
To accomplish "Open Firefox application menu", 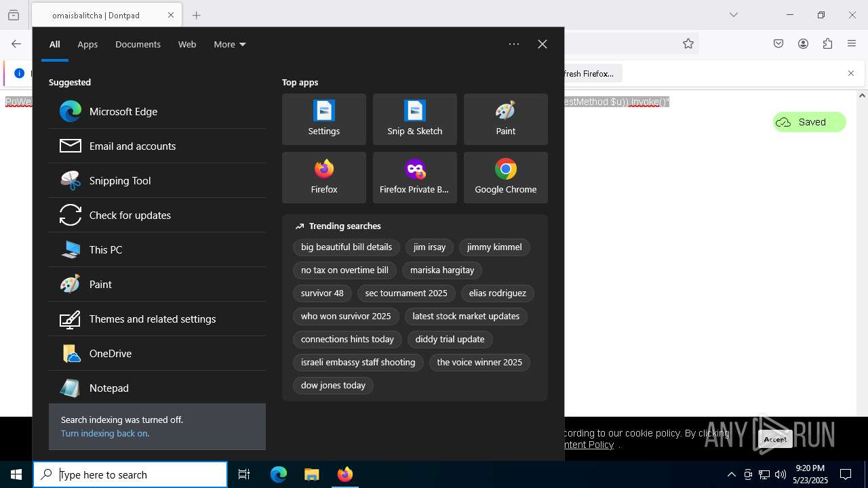I will (x=852, y=43).
